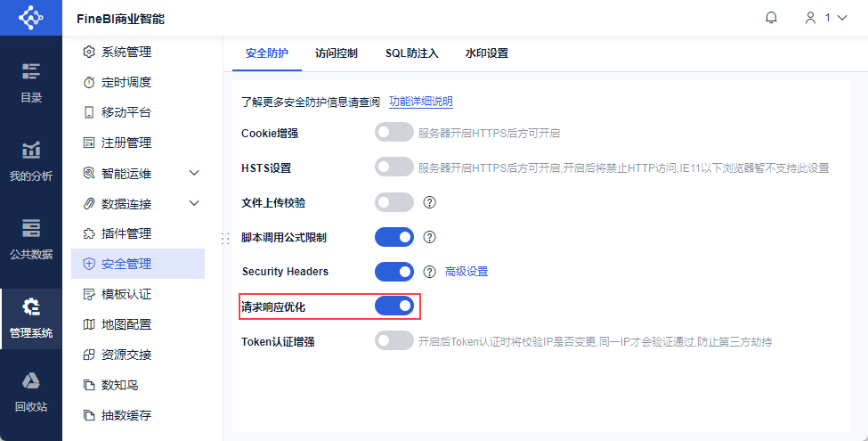Screen dimensions: 868x441
Task: Open 我的分析 in the left sidebar
Action: pos(31,160)
